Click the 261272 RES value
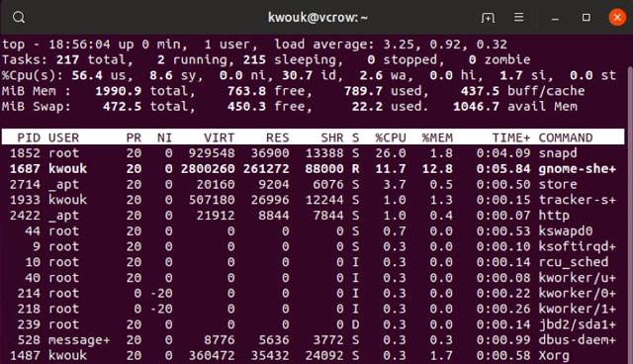 pyautogui.click(x=266, y=169)
